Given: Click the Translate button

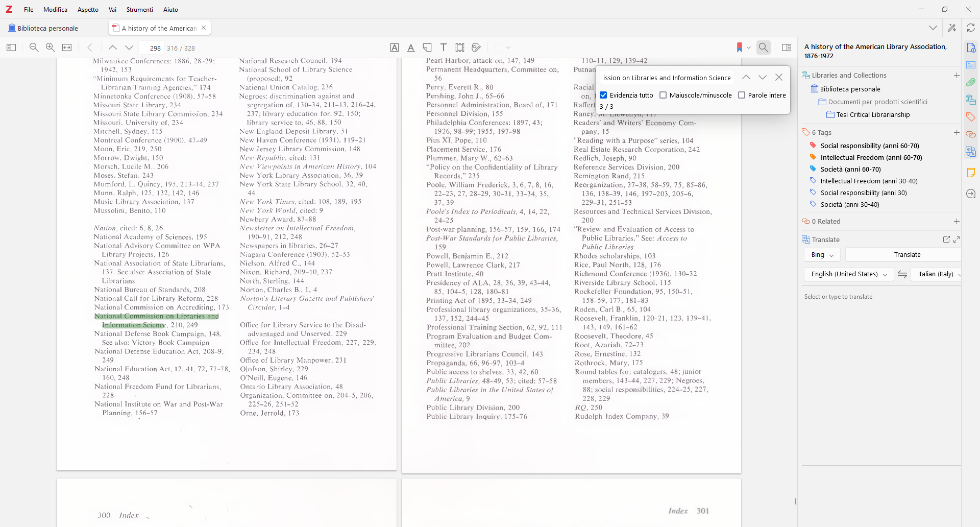Looking at the screenshot, I should (x=903, y=255).
